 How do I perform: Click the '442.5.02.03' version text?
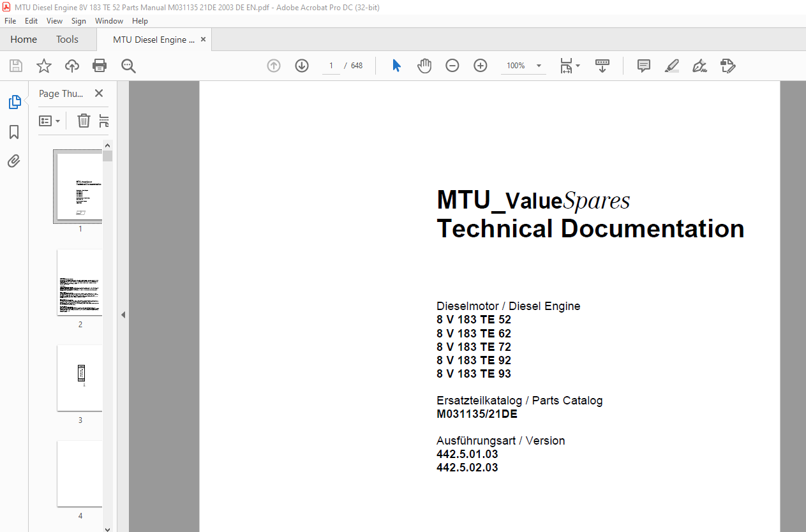pos(467,468)
